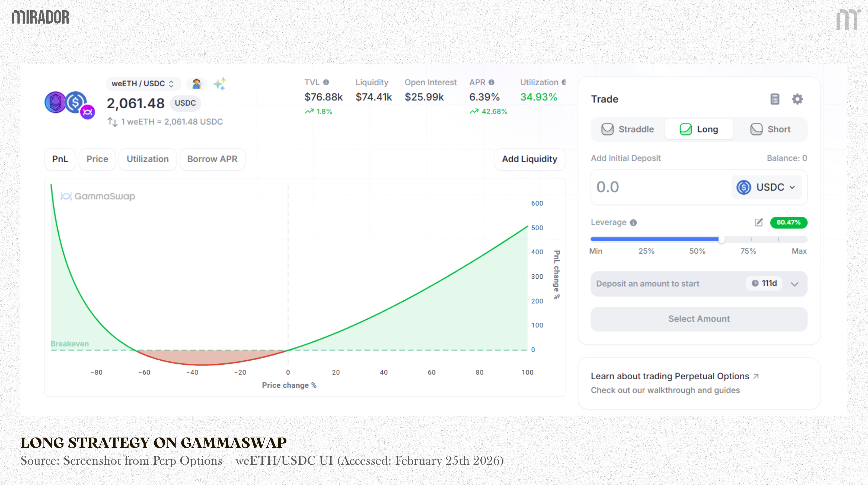Open the weETH / USDC pair selector

143,84
